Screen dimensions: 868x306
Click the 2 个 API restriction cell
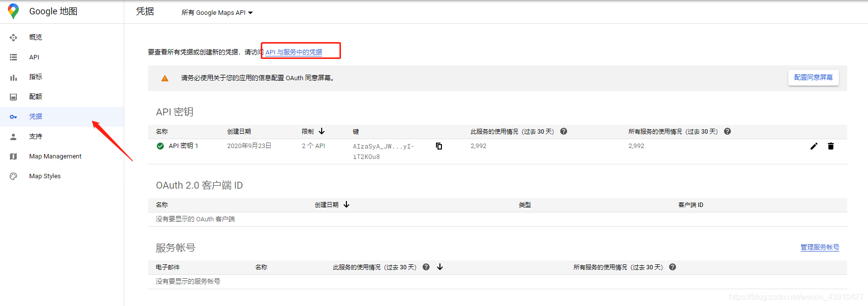(x=313, y=146)
